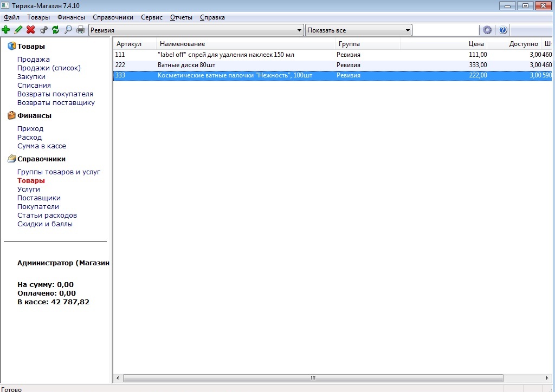Click the printer Print icon

pos(81,30)
